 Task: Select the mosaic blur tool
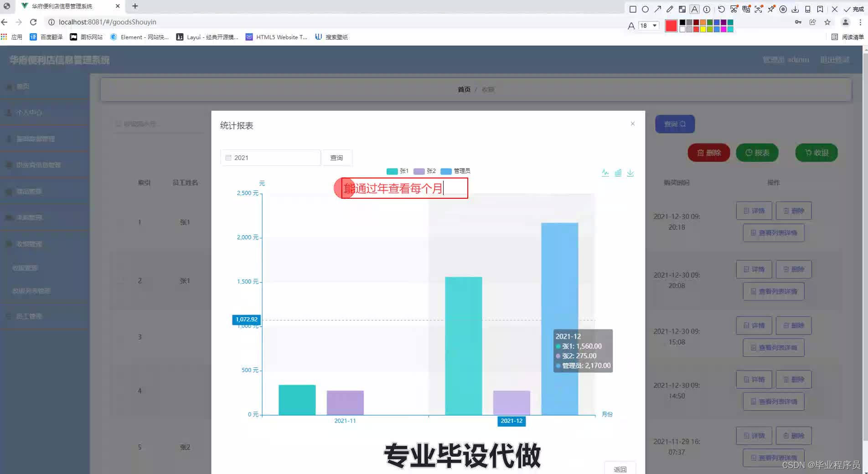point(682,9)
